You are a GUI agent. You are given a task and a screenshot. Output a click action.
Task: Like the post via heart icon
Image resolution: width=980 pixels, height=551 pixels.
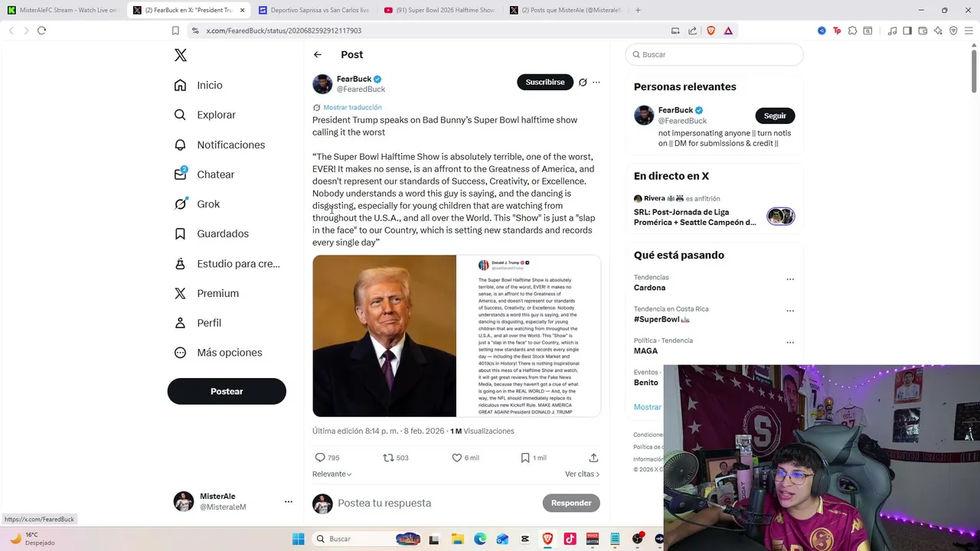457,458
